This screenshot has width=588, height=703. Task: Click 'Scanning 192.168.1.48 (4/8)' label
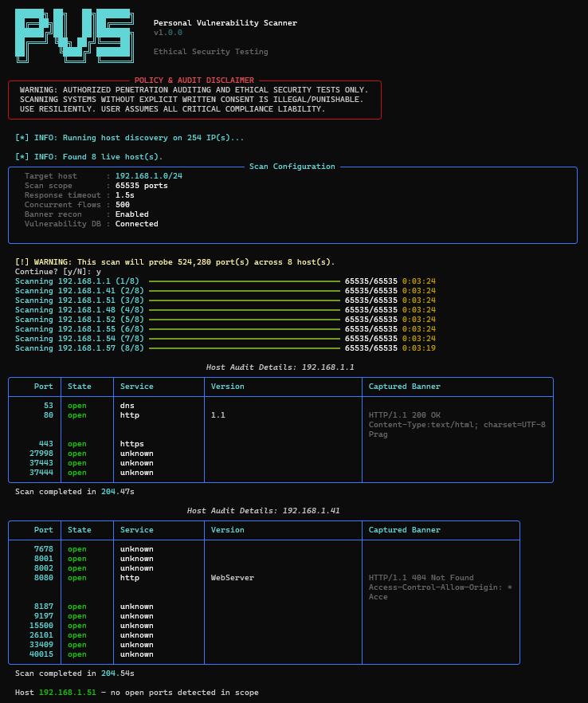pyautogui.click(x=80, y=310)
